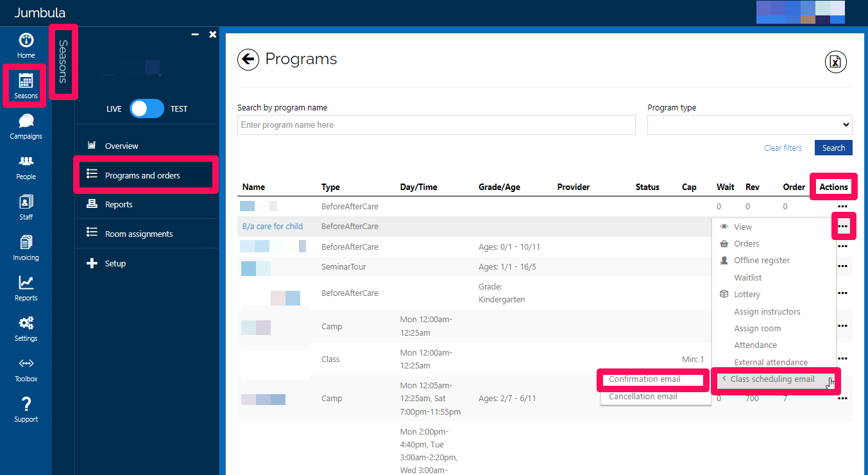Toggle the LIVE/TEST mode switch

click(147, 108)
